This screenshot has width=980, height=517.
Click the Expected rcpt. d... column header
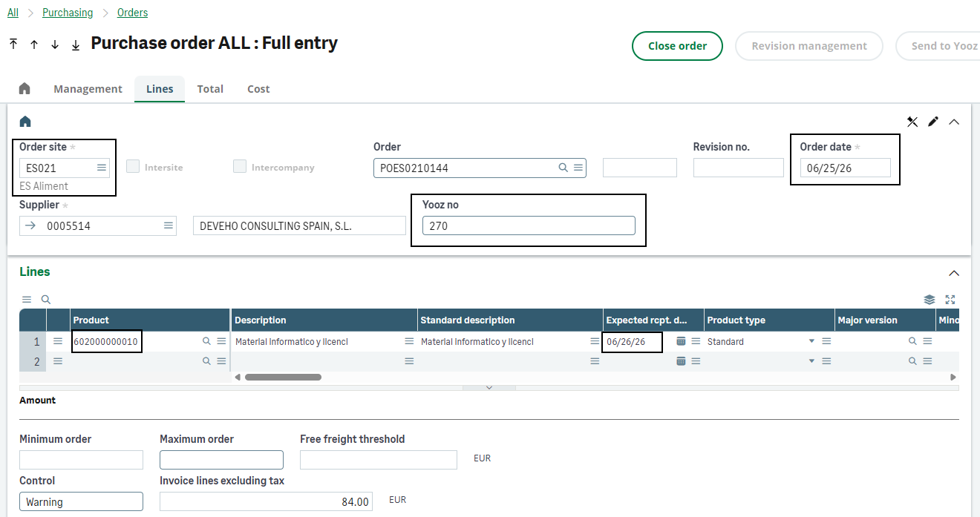[x=653, y=320]
